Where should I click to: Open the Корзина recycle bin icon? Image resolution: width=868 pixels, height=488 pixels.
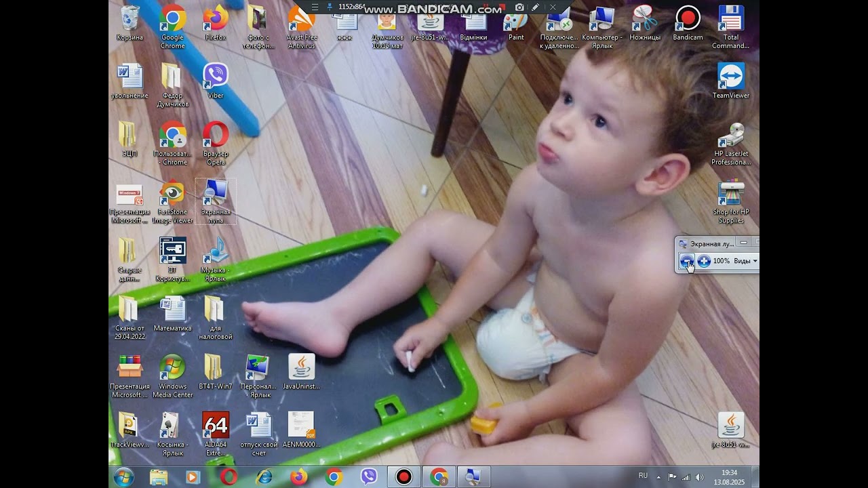130,24
